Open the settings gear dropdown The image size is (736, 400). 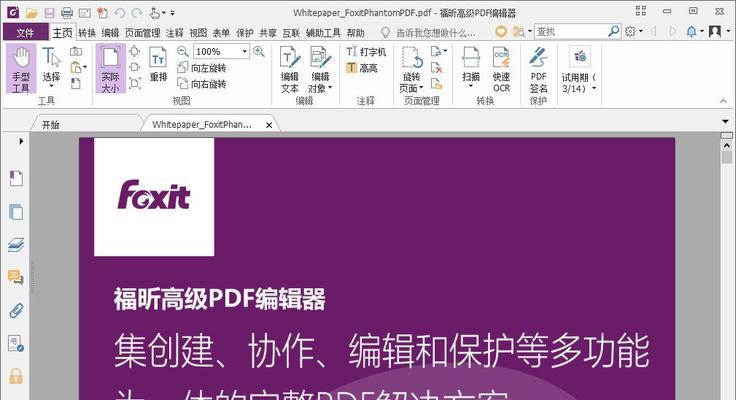point(633,31)
